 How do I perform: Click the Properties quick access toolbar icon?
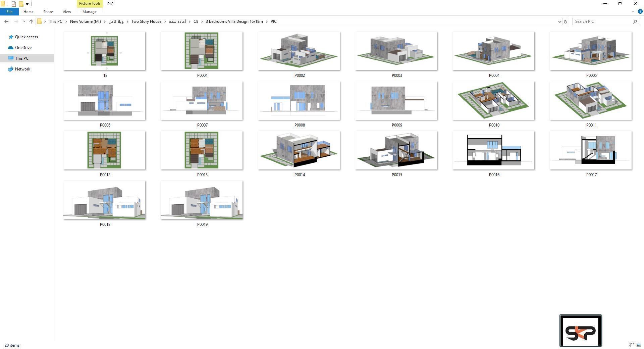tap(14, 4)
